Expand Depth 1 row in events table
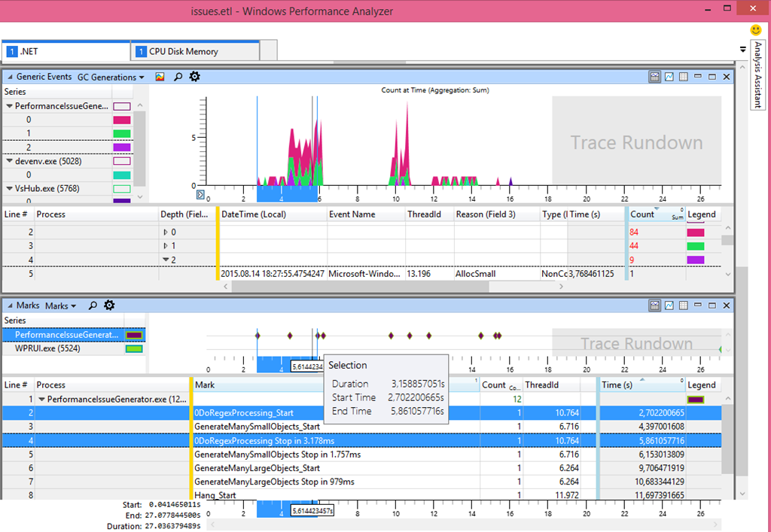 pos(166,245)
